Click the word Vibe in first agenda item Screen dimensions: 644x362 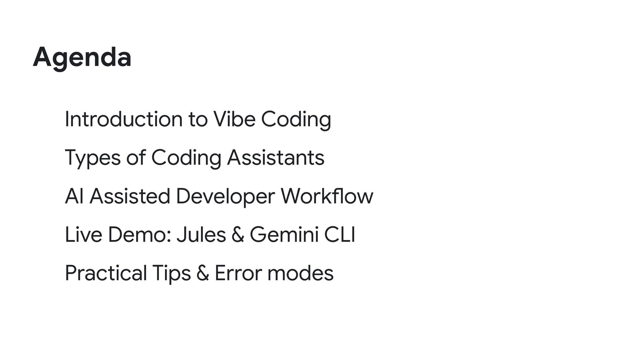[234, 119]
